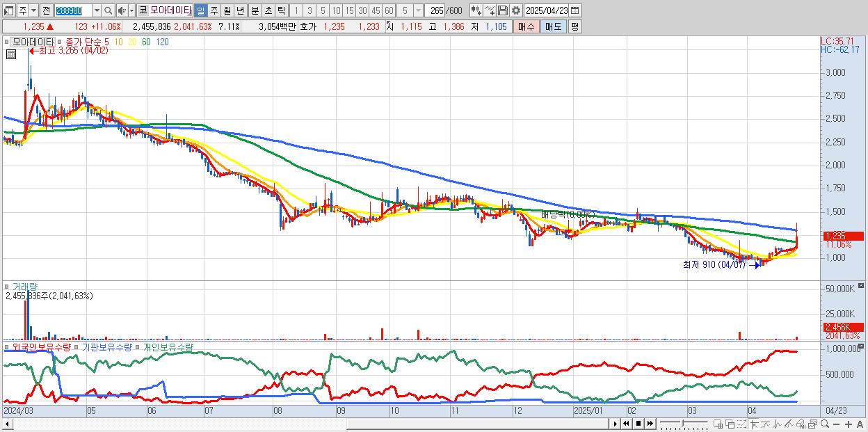
Task: Click the drawing tools arrow icon
Action: tap(755, 424)
